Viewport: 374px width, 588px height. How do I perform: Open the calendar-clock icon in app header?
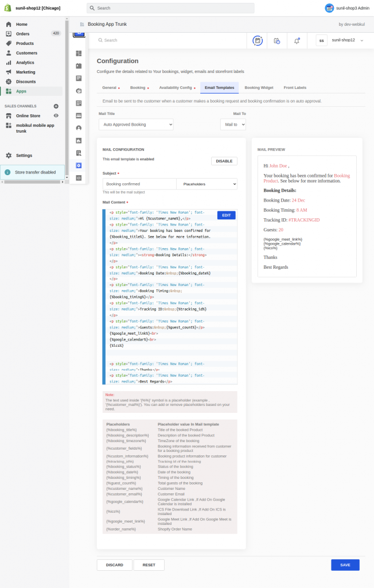[x=277, y=41]
